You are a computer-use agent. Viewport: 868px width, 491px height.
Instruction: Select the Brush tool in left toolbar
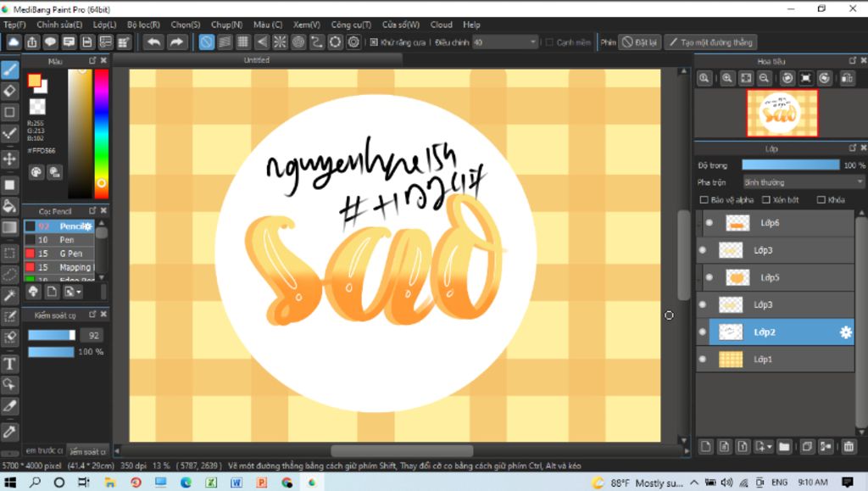pos(10,70)
